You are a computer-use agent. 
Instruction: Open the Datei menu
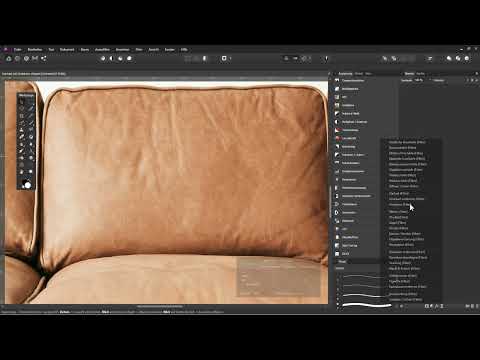click(18, 49)
